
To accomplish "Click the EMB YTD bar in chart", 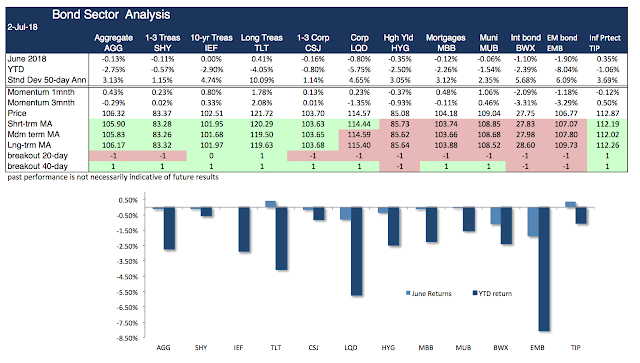I will pos(544,269).
